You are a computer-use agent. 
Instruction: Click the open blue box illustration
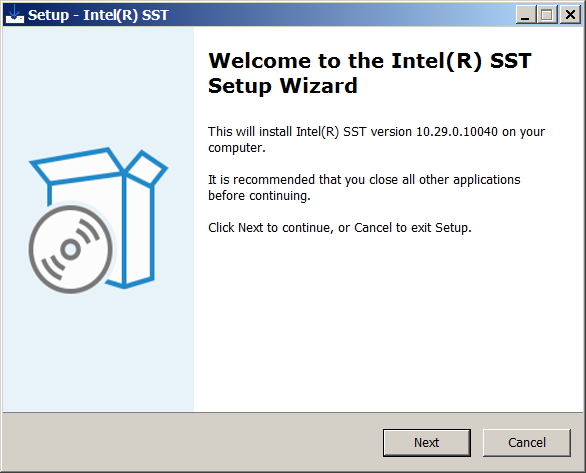[99, 220]
